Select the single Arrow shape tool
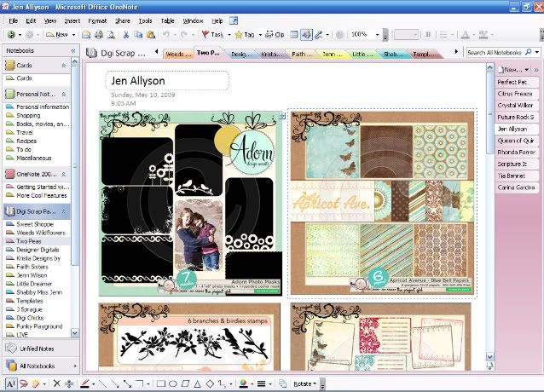The width and height of the screenshot is (544, 392). click(115, 383)
